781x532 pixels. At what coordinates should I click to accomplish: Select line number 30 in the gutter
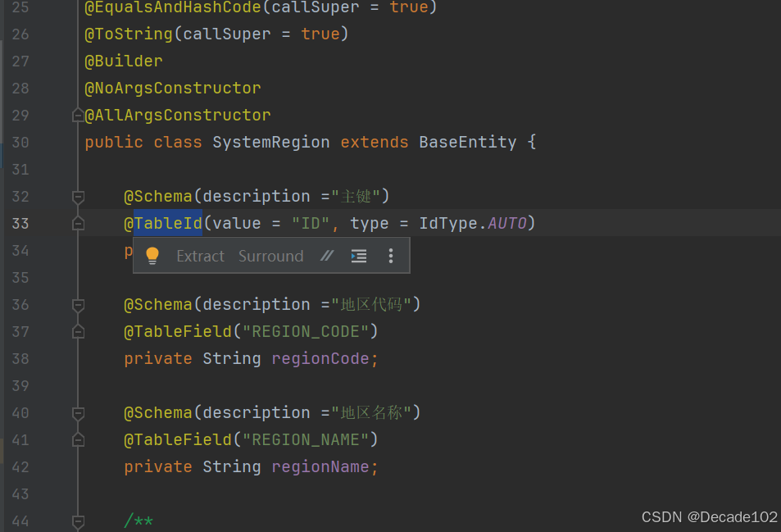20,142
